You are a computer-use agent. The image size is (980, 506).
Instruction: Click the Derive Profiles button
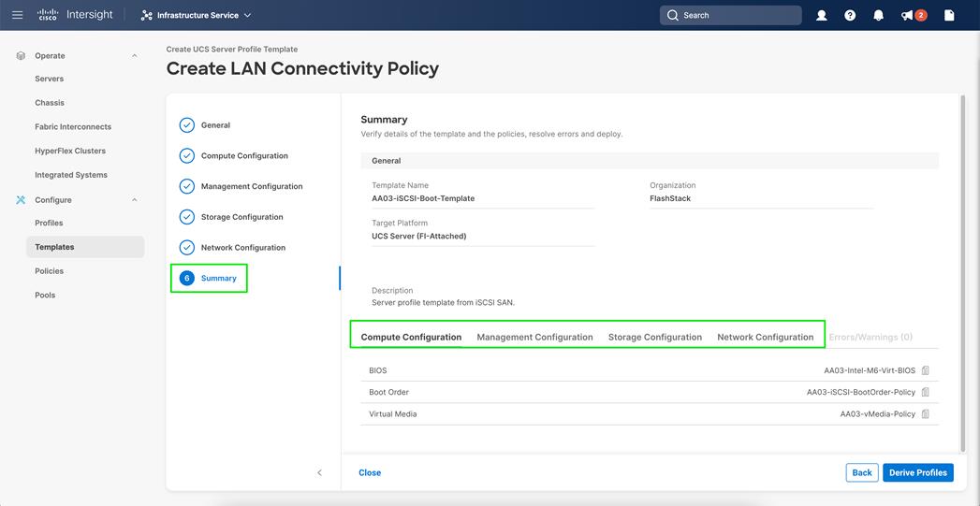[x=917, y=472]
